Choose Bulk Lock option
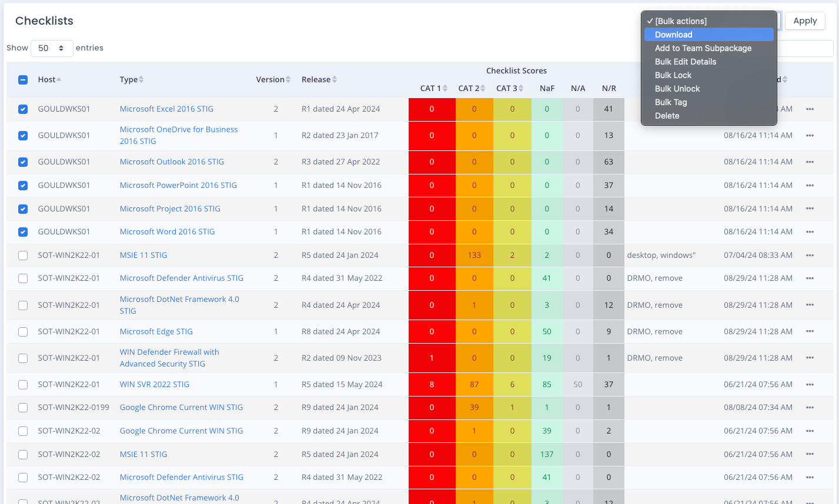Image resolution: width=839 pixels, height=504 pixels. [709, 75]
